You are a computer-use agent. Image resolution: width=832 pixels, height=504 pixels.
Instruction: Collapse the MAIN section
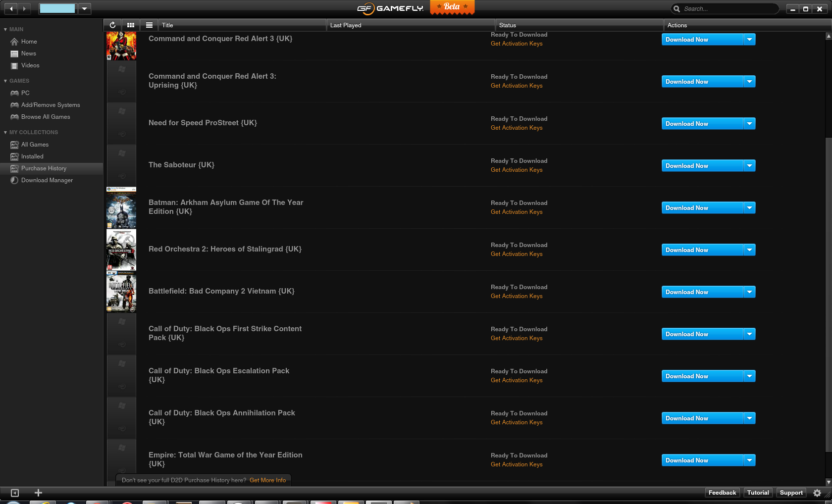(5, 30)
